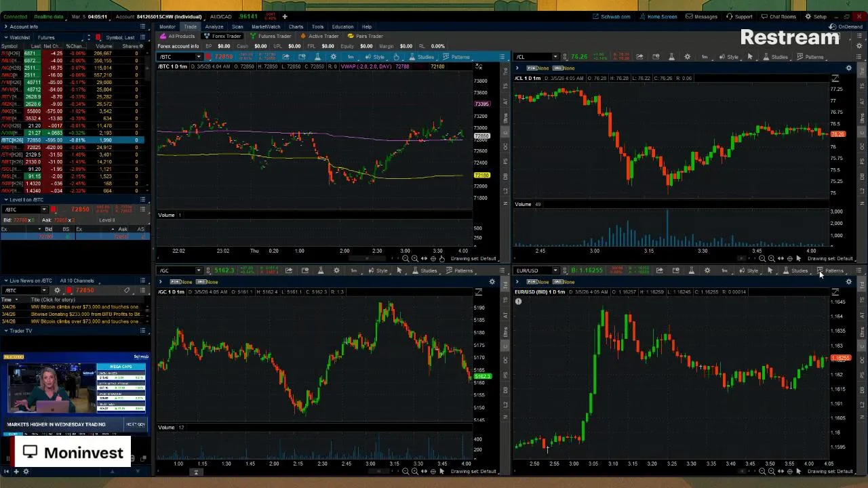Collapse the Trader TV section
The height and width of the screenshot is (488, 868).
coord(5,331)
